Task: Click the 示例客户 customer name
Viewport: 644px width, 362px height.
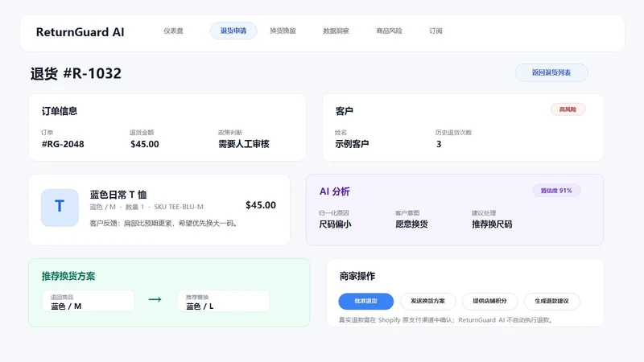Action: click(352, 144)
